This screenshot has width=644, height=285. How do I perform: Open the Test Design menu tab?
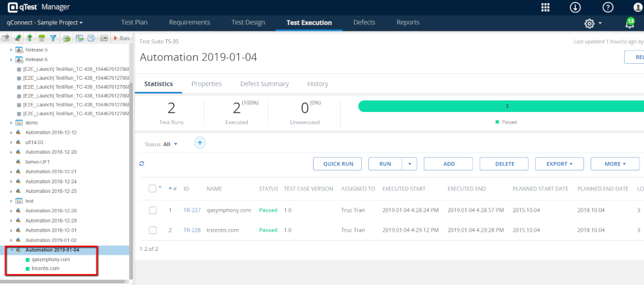click(x=248, y=23)
